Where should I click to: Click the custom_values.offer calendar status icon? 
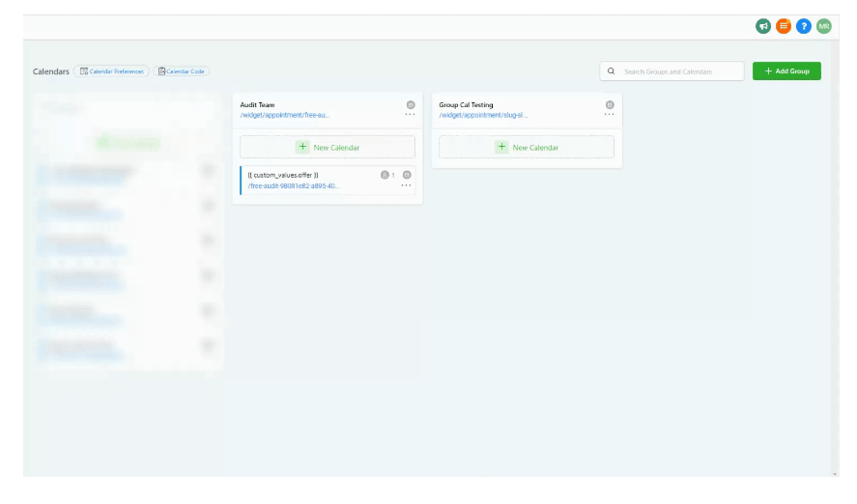(407, 175)
